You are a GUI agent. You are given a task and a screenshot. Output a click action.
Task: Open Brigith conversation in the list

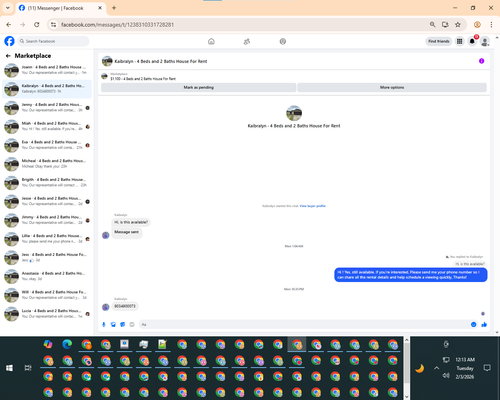point(47,182)
